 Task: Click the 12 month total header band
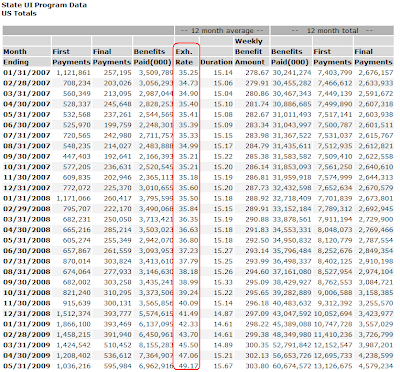332,31
